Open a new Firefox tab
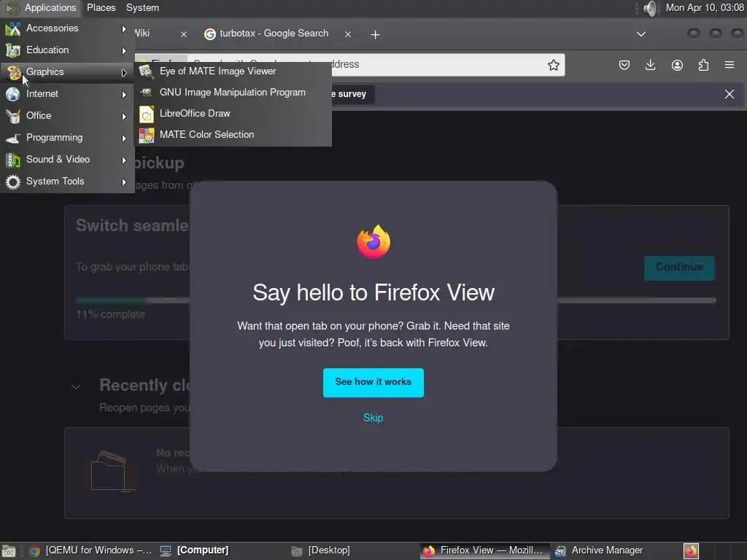 [376, 35]
